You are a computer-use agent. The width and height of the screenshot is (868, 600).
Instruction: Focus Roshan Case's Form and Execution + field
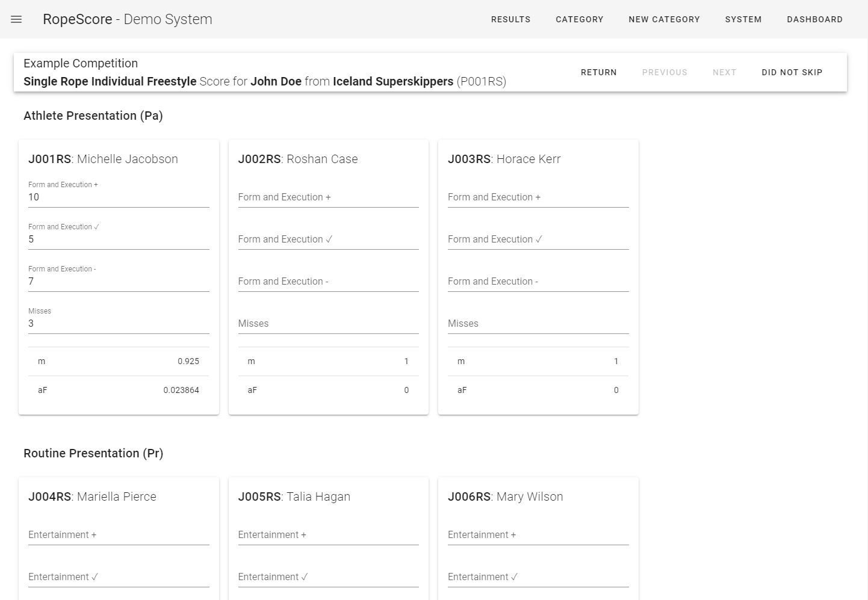[328, 197]
